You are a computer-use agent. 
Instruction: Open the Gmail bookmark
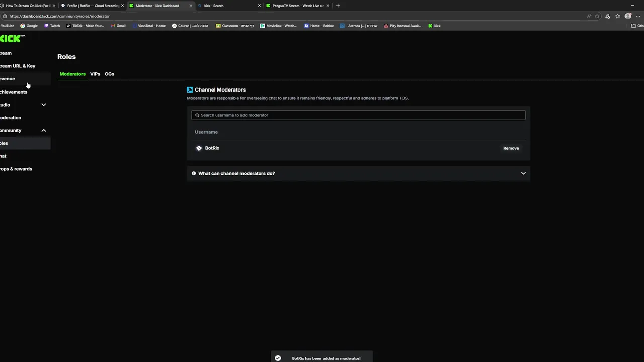pos(118,26)
